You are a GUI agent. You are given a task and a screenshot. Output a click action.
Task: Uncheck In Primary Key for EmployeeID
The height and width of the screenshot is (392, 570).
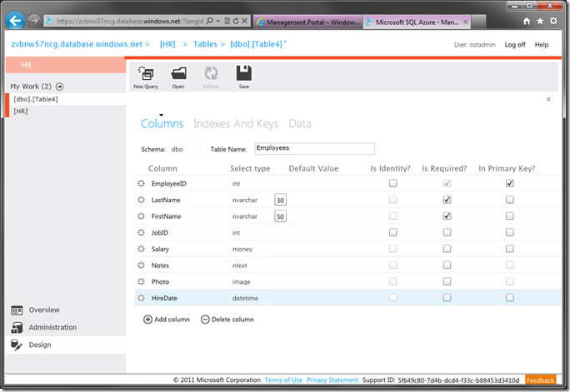point(510,183)
